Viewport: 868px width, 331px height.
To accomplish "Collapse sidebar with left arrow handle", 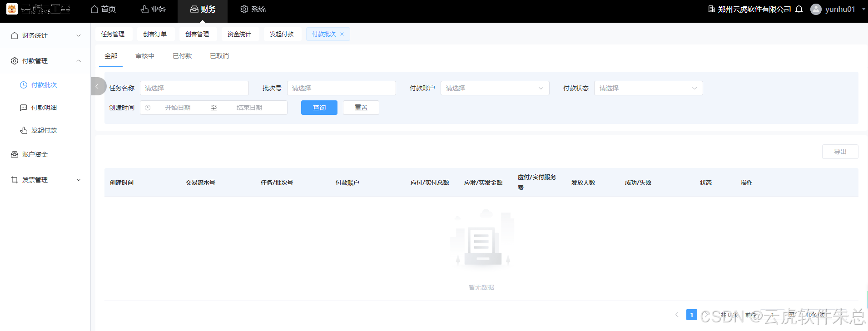I will point(97,86).
